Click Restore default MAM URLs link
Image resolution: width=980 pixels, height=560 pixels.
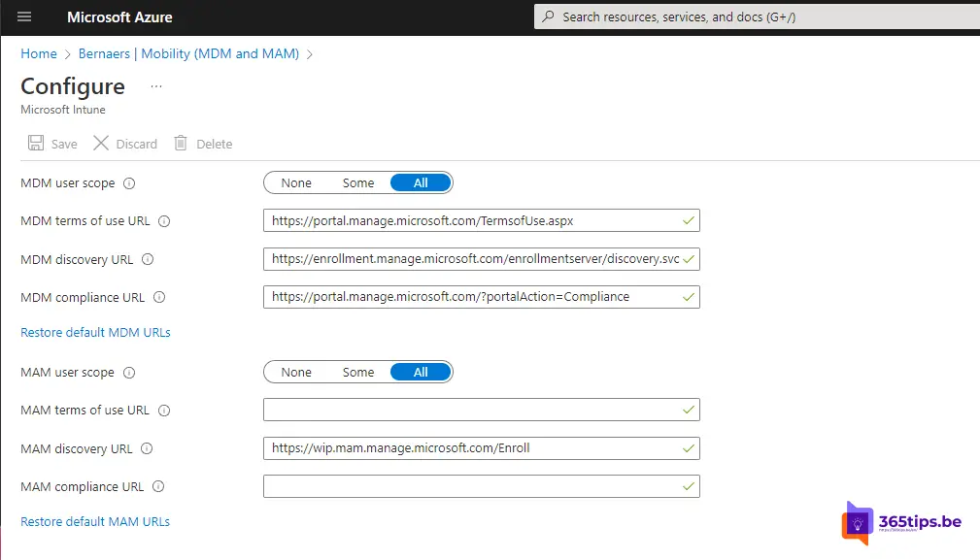pyautogui.click(x=95, y=521)
